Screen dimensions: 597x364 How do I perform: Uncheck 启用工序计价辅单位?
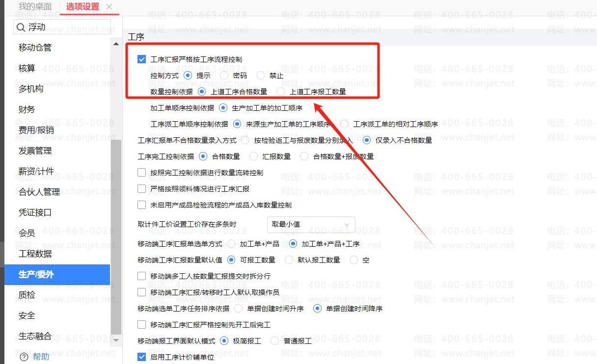click(x=142, y=357)
